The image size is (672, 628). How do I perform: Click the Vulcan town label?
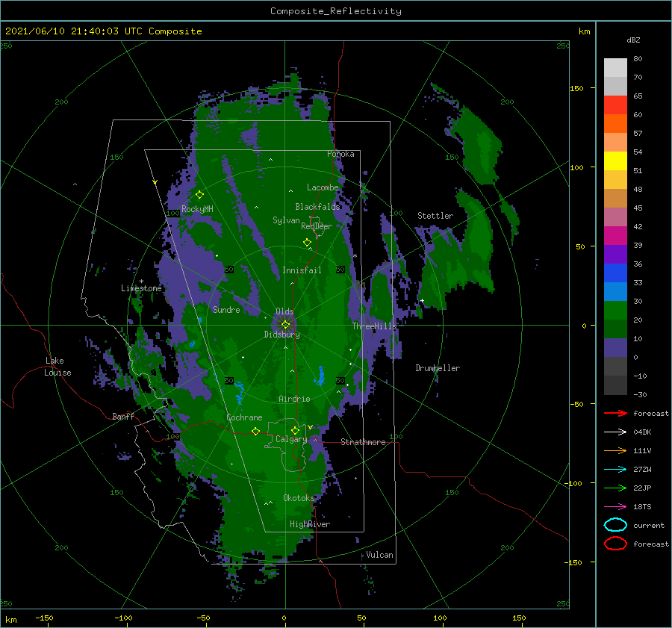pyautogui.click(x=380, y=555)
